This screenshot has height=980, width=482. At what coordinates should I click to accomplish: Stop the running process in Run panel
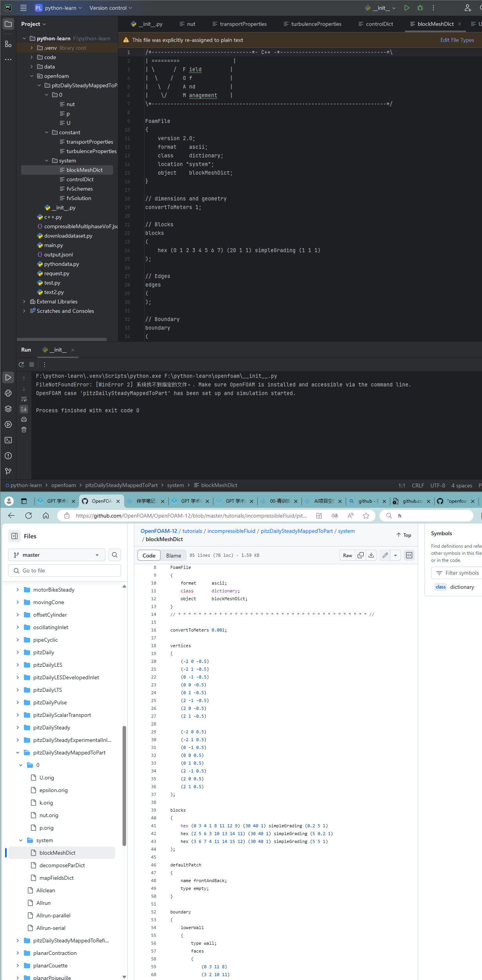coord(32,365)
